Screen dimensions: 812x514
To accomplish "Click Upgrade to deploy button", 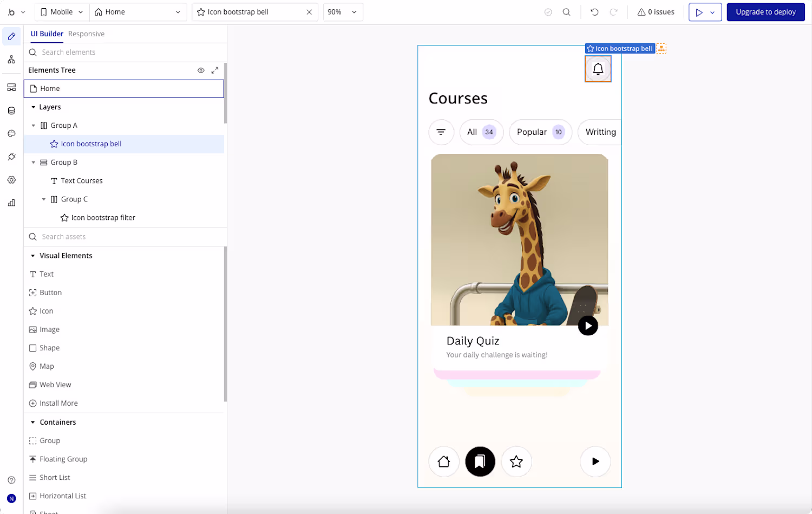I will pos(765,12).
